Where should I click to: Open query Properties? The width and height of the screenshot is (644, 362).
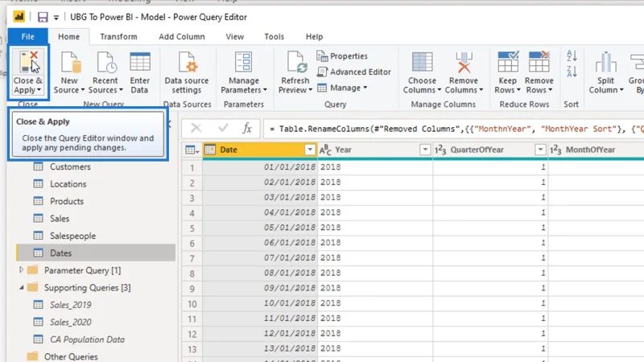click(342, 56)
